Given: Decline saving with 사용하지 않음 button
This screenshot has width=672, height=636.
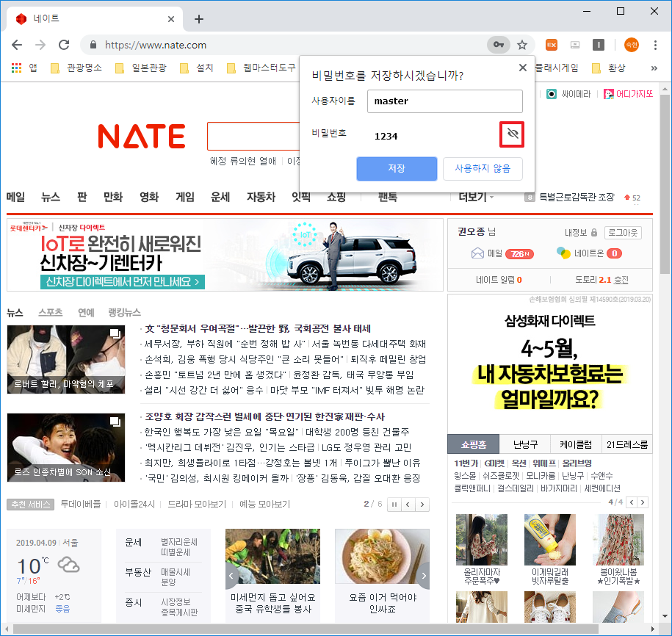Looking at the screenshot, I should point(483,168).
